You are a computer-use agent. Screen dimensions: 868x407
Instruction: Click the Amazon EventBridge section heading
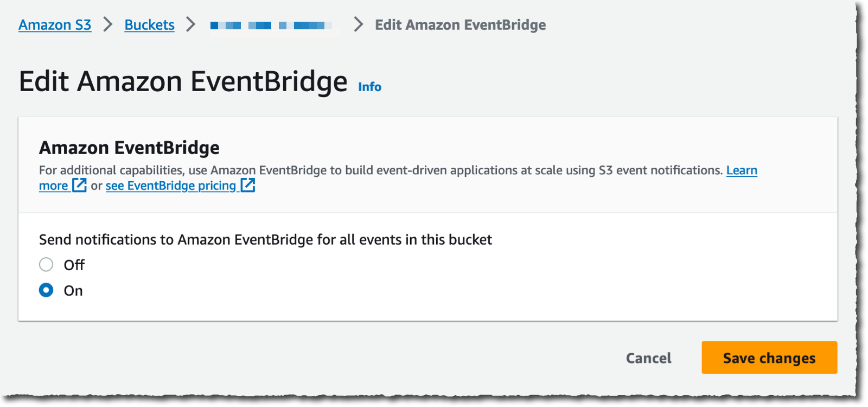[x=129, y=147]
